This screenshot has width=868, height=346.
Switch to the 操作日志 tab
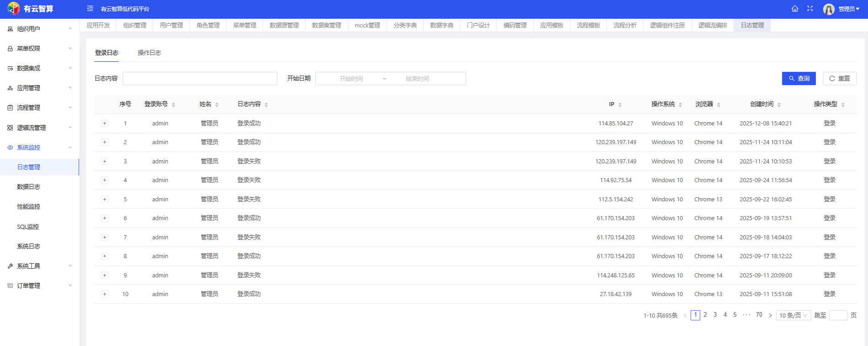click(149, 53)
